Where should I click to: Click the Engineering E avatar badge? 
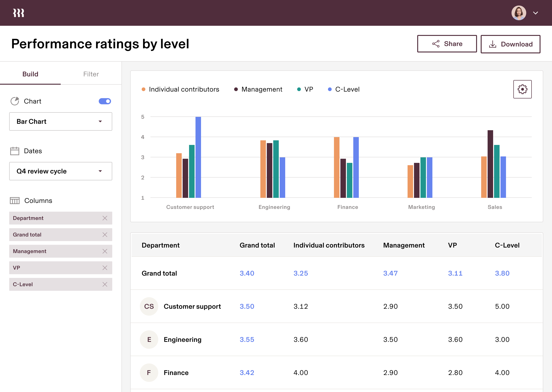click(149, 339)
